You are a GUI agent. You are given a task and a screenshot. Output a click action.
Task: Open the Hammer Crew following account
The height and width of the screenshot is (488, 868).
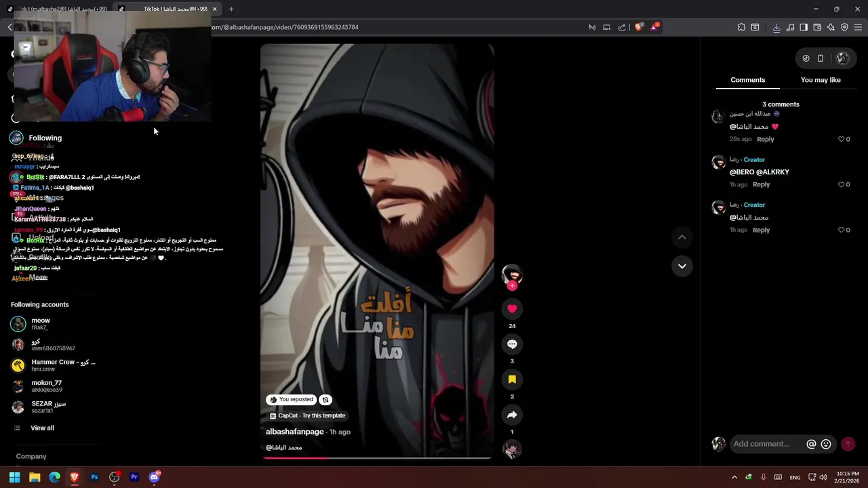(54, 365)
